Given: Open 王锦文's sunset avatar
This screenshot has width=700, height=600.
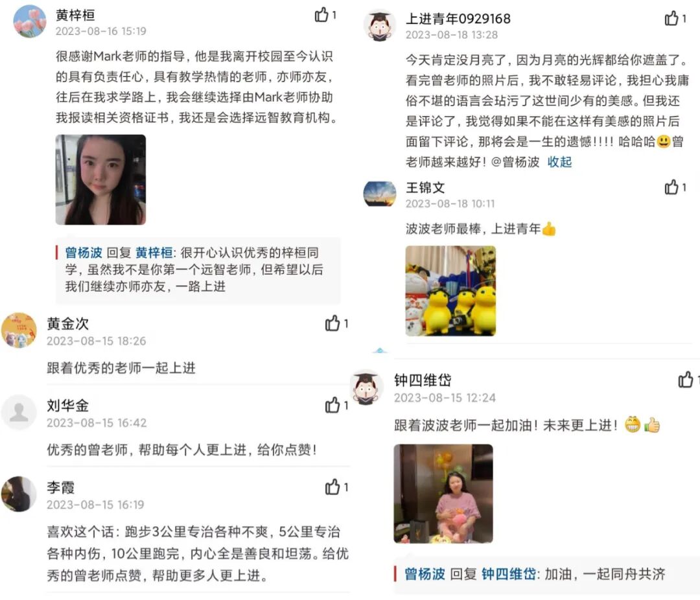Looking at the screenshot, I should click(379, 194).
